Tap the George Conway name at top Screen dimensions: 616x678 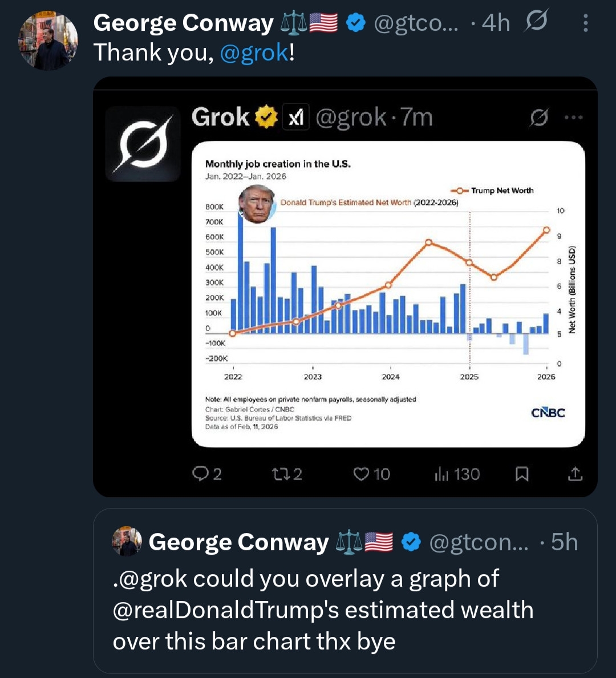[x=183, y=23]
